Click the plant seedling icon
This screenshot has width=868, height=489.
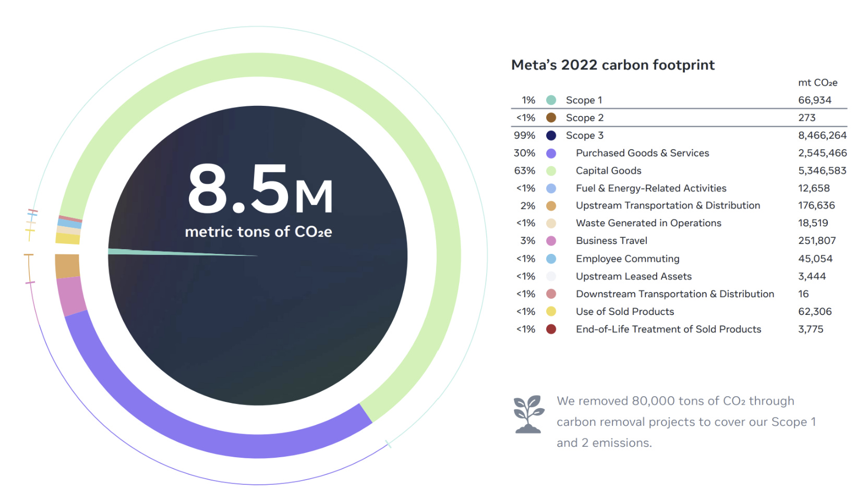tap(528, 414)
